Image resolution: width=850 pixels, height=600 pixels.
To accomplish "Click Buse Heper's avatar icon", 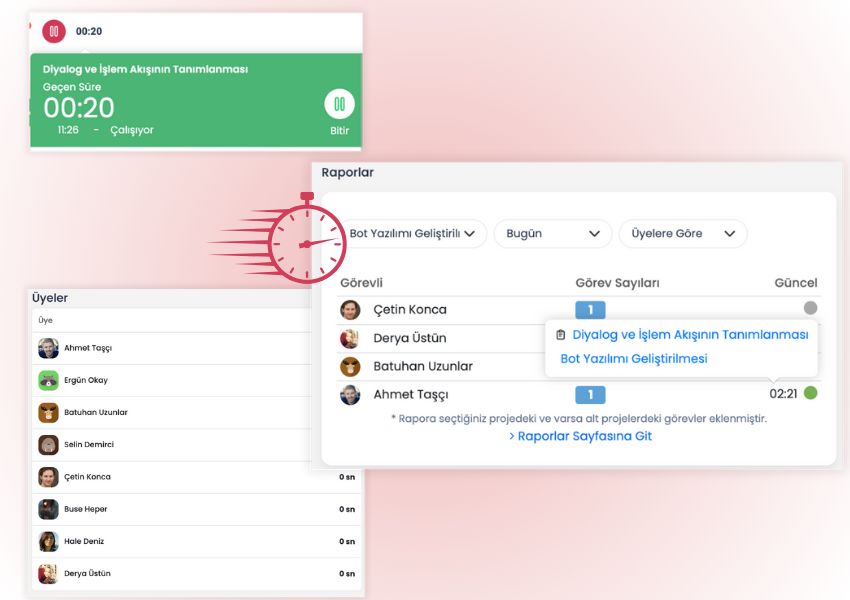I will tap(48, 509).
